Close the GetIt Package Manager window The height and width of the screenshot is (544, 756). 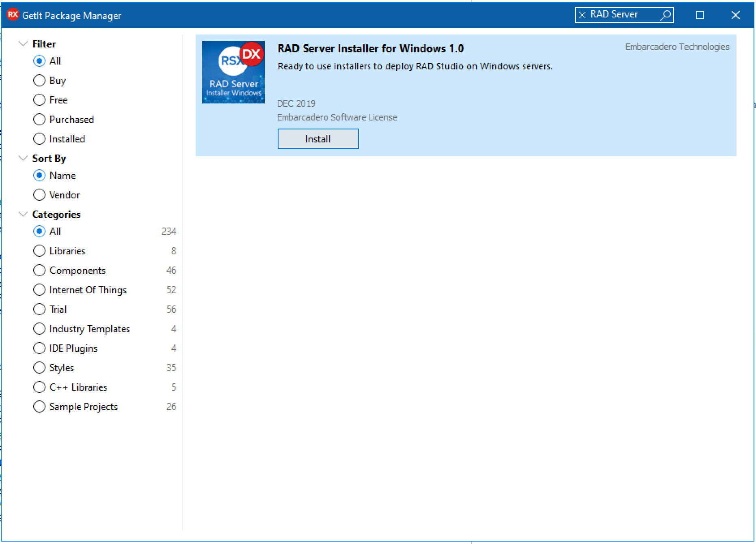click(735, 15)
